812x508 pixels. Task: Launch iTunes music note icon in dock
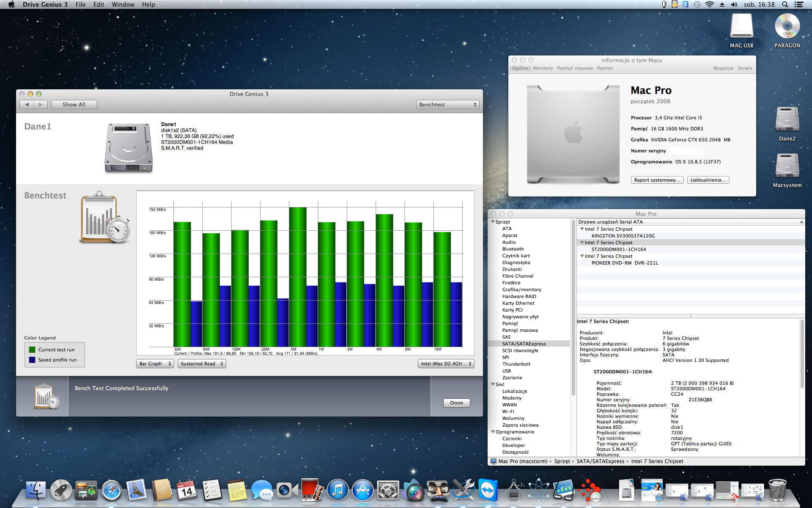click(337, 490)
